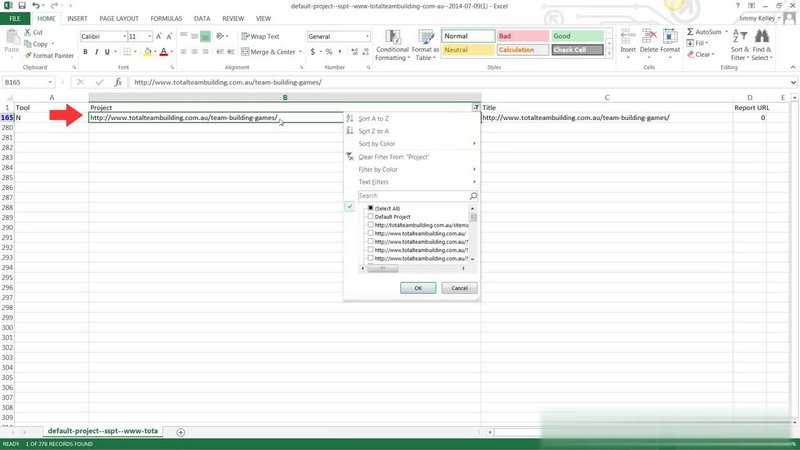This screenshot has height=450, width=800.
Task: Check the http://www.totalteambuilding.com.au/ homepage filter checkbox
Action: [x=370, y=233]
